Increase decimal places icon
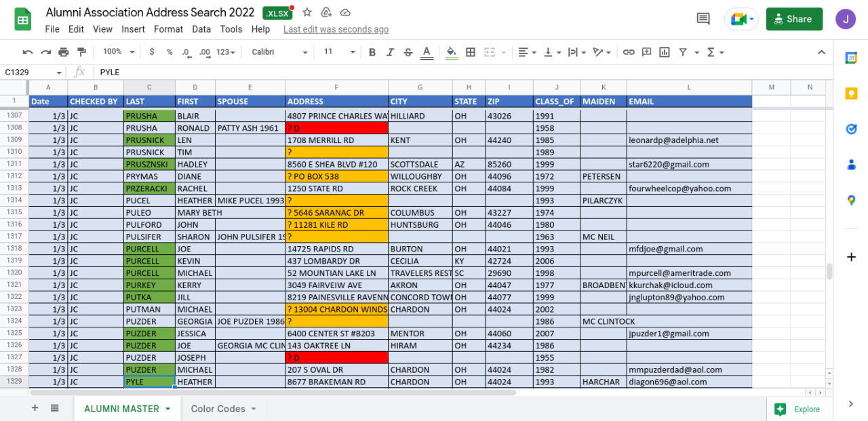868x421 pixels. [x=204, y=52]
